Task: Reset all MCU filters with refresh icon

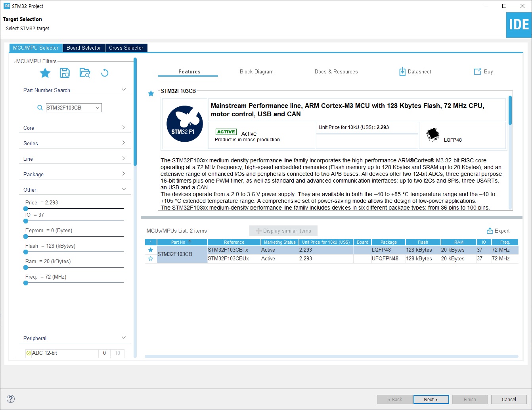Action: [105, 73]
